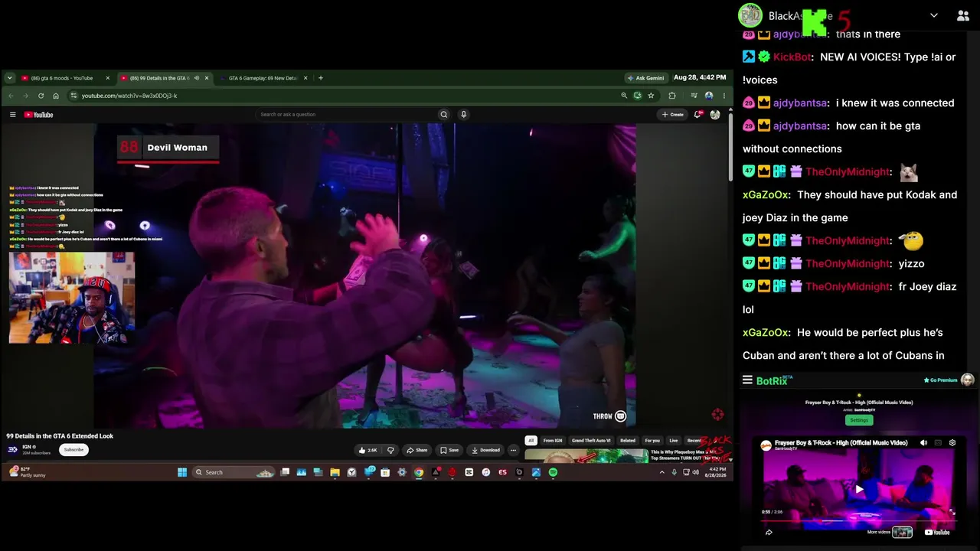Open BotRix profile avatar

[968, 380]
